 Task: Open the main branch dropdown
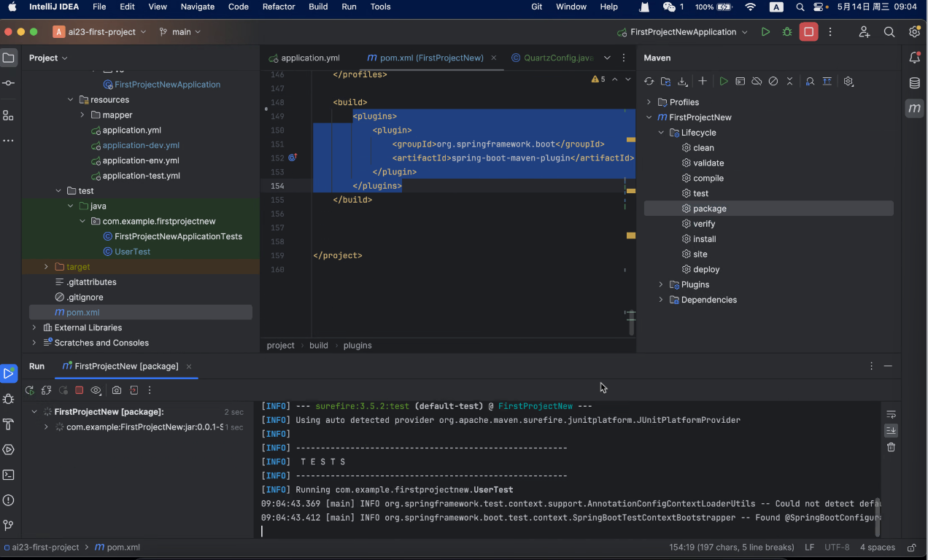(x=180, y=32)
